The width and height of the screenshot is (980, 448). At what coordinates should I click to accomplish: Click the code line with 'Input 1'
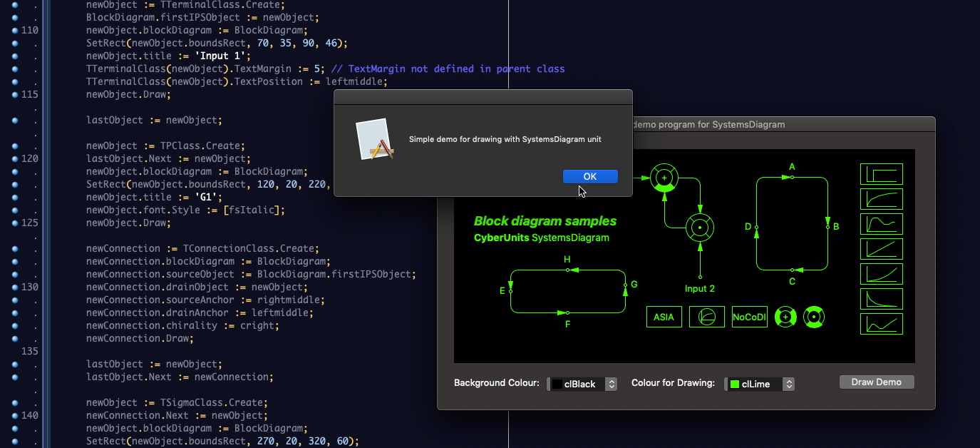pyautogui.click(x=168, y=56)
